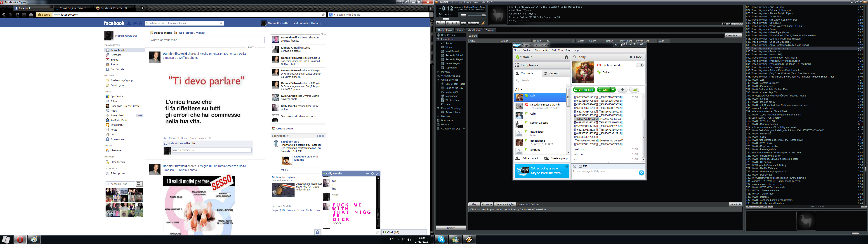Click Winamp's Eject / open file button
The image size is (868, 244).
pos(464,23)
